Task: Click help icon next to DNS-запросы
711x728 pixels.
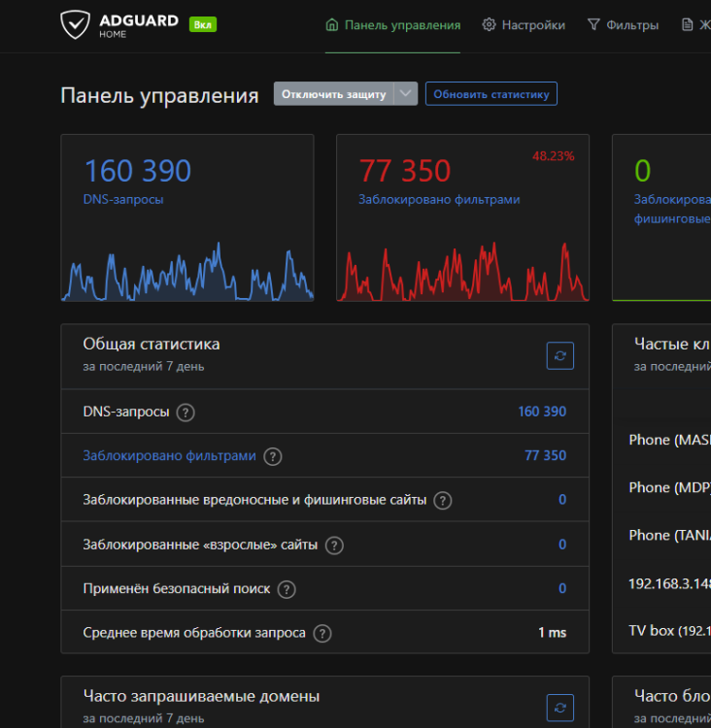Action: [186, 412]
